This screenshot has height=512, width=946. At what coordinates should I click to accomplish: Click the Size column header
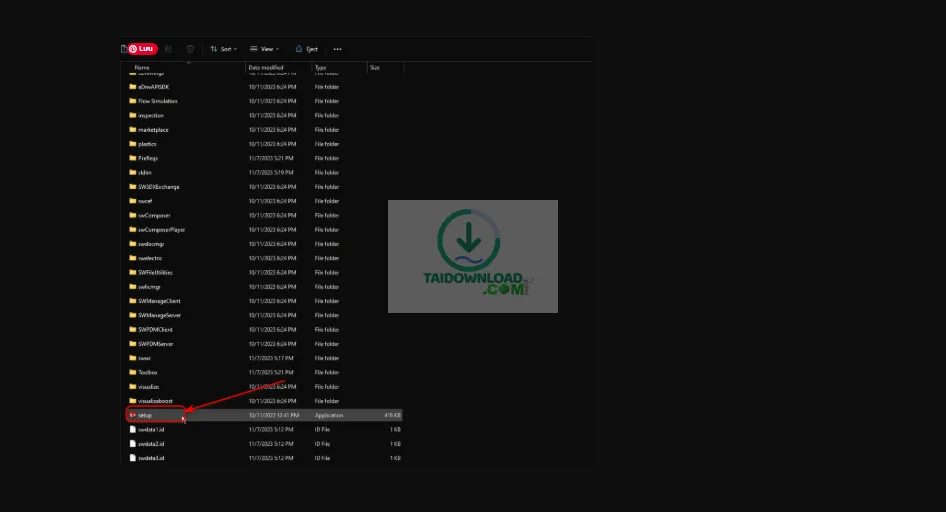coord(375,67)
